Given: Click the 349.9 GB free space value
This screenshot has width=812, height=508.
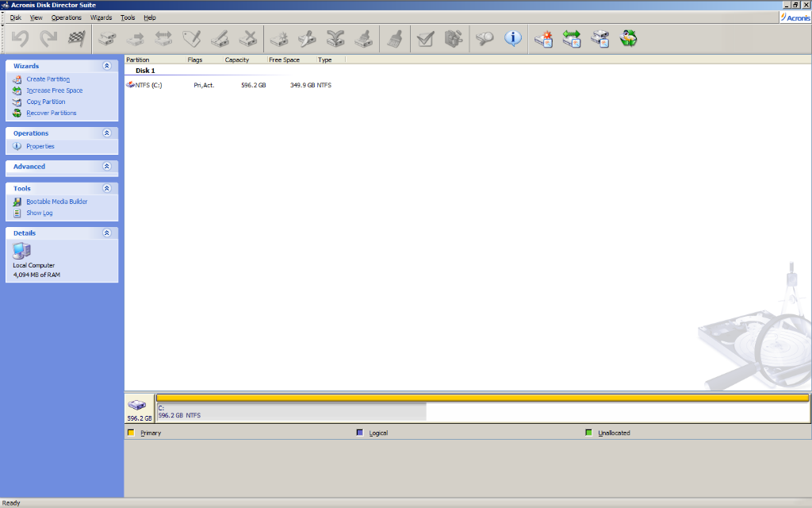Looking at the screenshot, I should pos(302,85).
